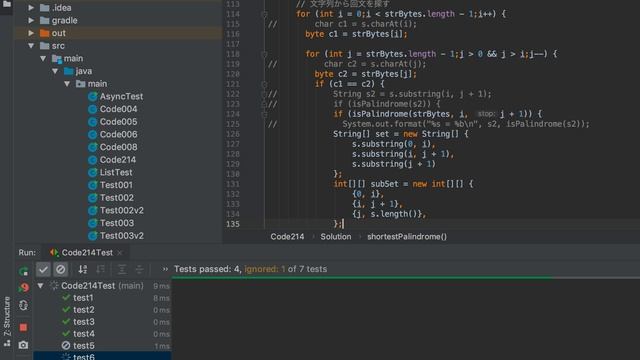
Task: Click Solution breadcrumb
Action: pyautogui.click(x=336, y=237)
